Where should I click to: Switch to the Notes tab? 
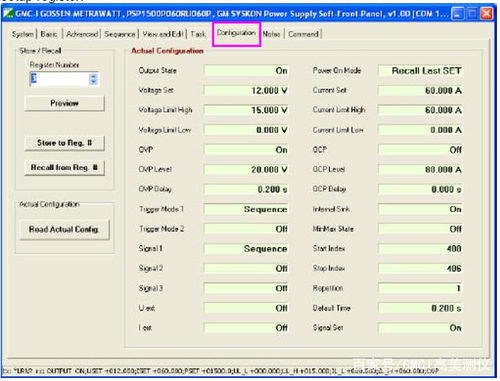coord(271,34)
